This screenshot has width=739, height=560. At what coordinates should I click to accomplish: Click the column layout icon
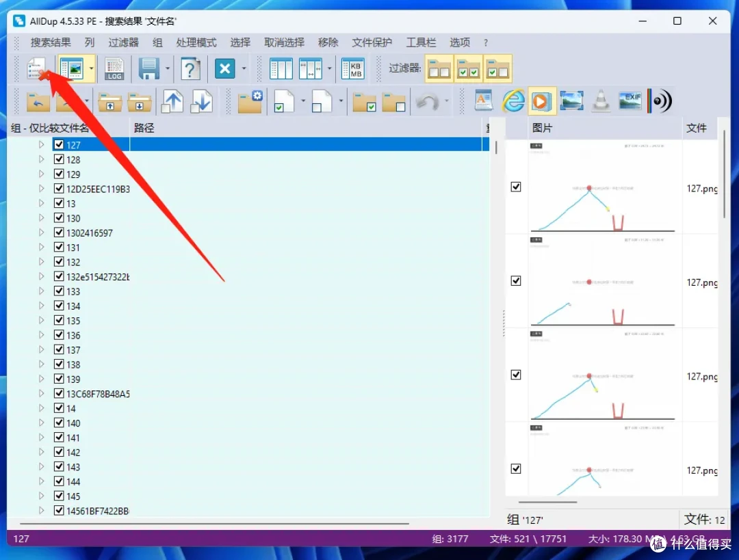tap(281, 69)
